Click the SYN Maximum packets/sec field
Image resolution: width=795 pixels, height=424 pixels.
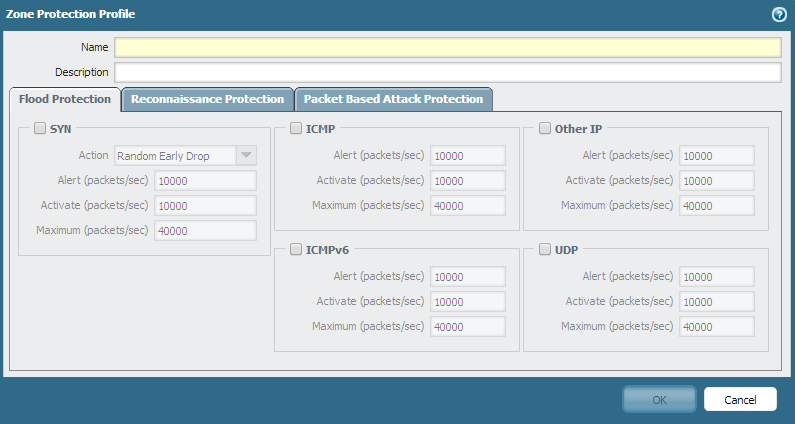(205, 230)
